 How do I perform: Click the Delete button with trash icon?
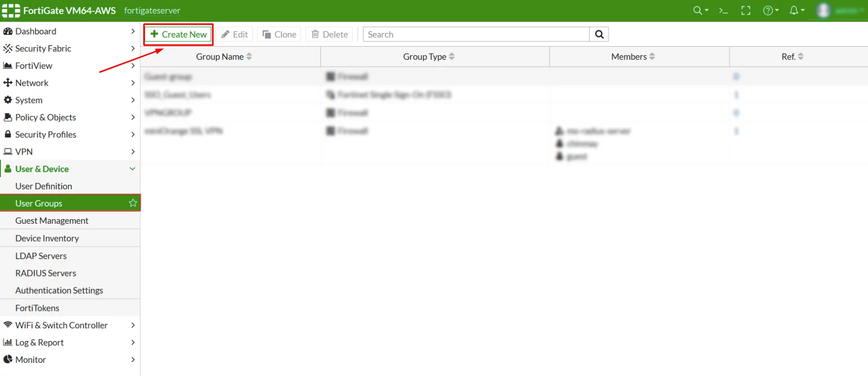(329, 34)
